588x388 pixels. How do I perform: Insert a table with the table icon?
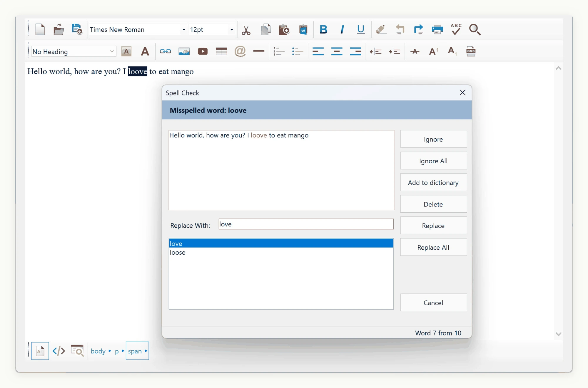221,51
